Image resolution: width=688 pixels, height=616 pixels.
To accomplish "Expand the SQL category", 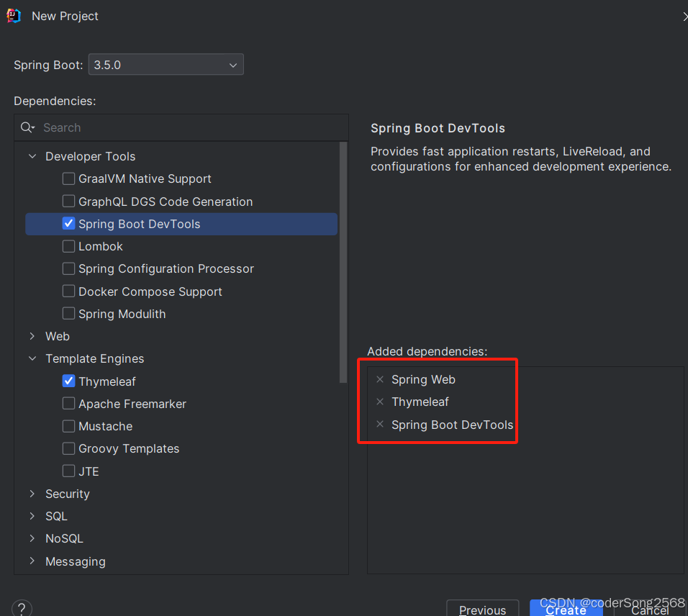I will click(x=32, y=516).
